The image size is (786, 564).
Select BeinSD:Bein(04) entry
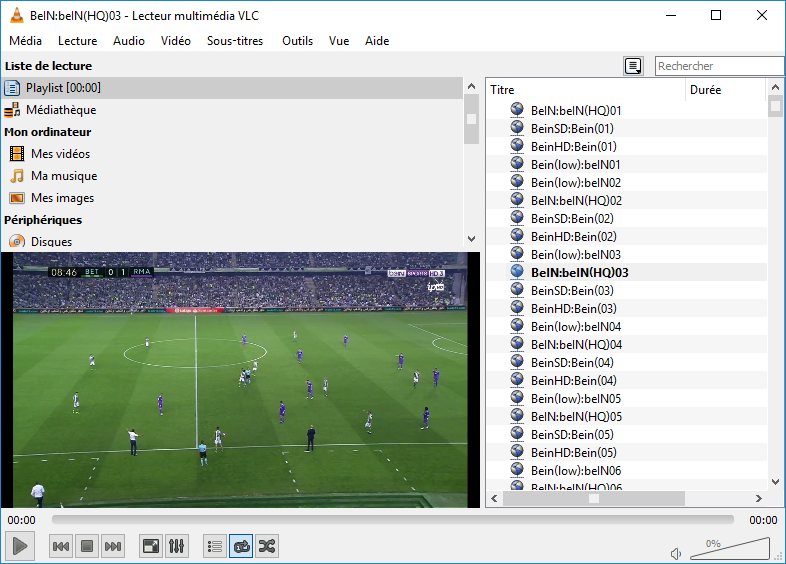pos(627,362)
